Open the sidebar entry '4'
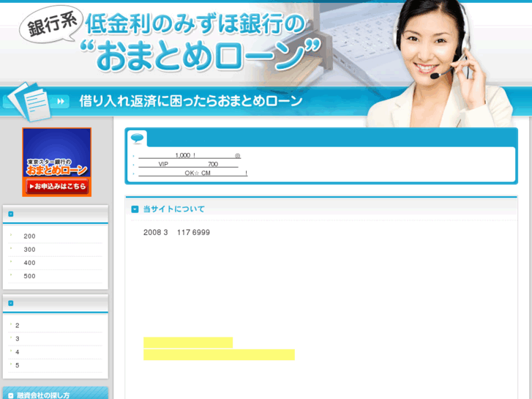 [x=18, y=352]
